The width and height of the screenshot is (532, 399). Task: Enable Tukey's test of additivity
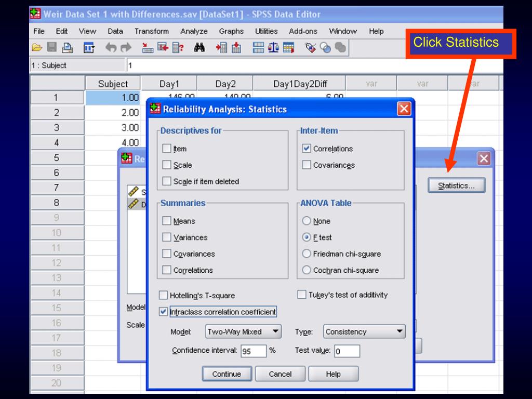tap(302, 294)
